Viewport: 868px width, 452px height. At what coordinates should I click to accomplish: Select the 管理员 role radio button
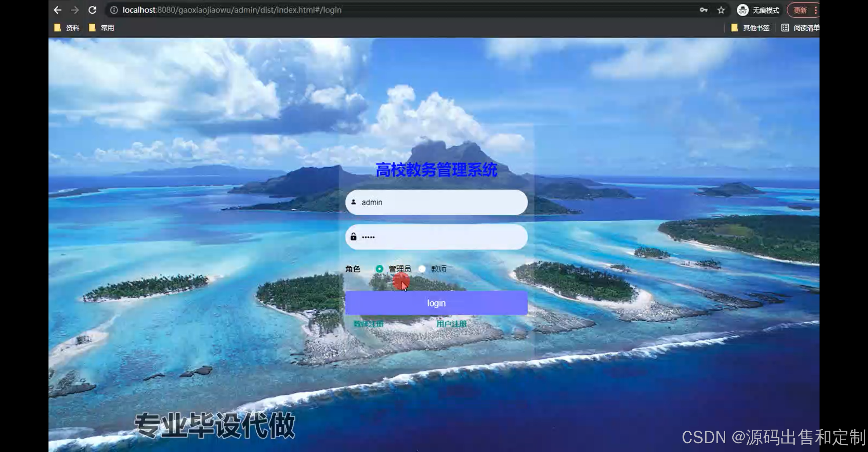click(379, 269)
